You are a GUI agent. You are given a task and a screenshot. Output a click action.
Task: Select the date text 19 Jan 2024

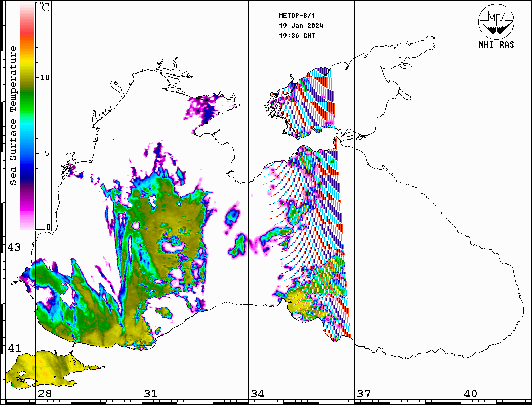301,26
